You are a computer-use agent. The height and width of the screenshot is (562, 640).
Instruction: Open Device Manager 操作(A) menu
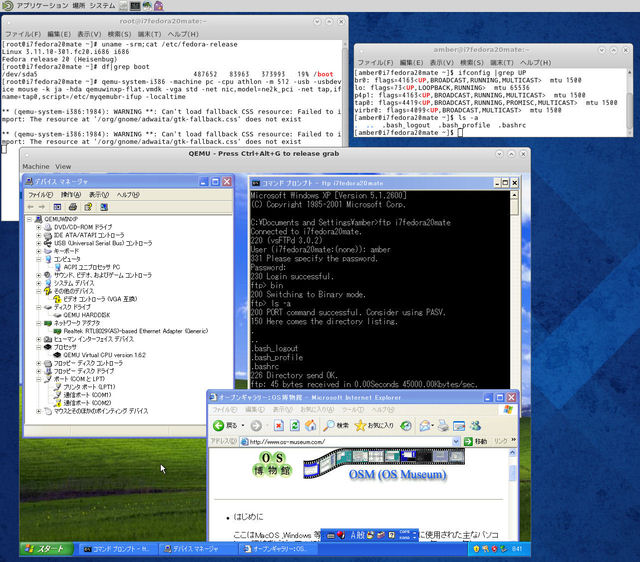71,195
